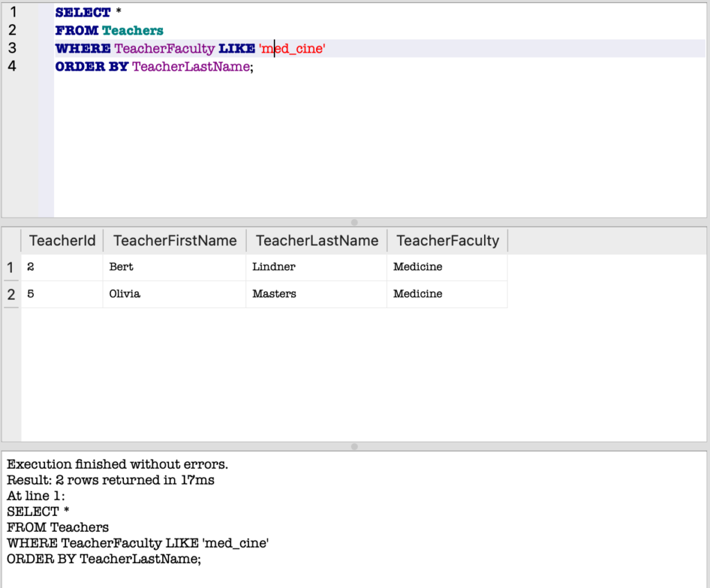Select the TeacherId column header
The width and height of the screenshot is (710, 588).
click(x=62, y=240)
